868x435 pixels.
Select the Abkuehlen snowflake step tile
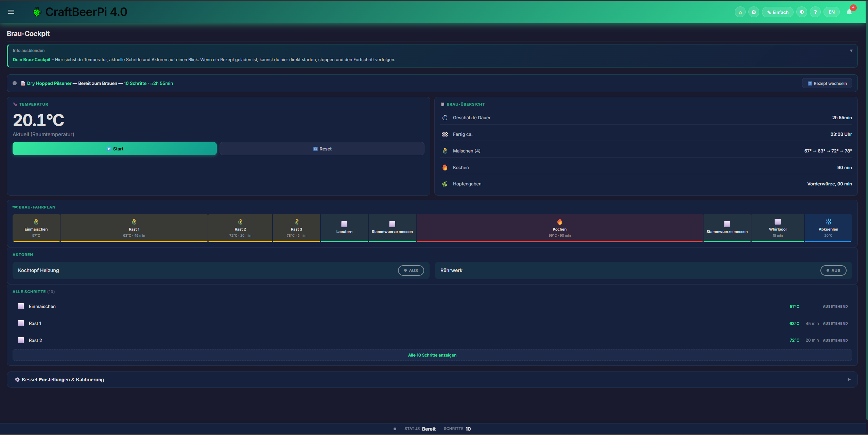click(x=828, y=228)
